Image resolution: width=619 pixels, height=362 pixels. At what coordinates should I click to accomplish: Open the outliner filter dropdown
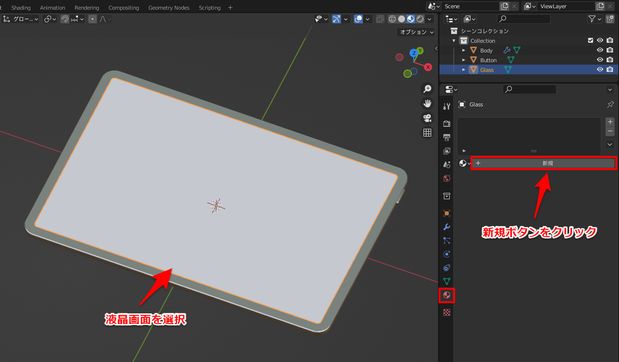pyautogui.click(x=594, y=19)
